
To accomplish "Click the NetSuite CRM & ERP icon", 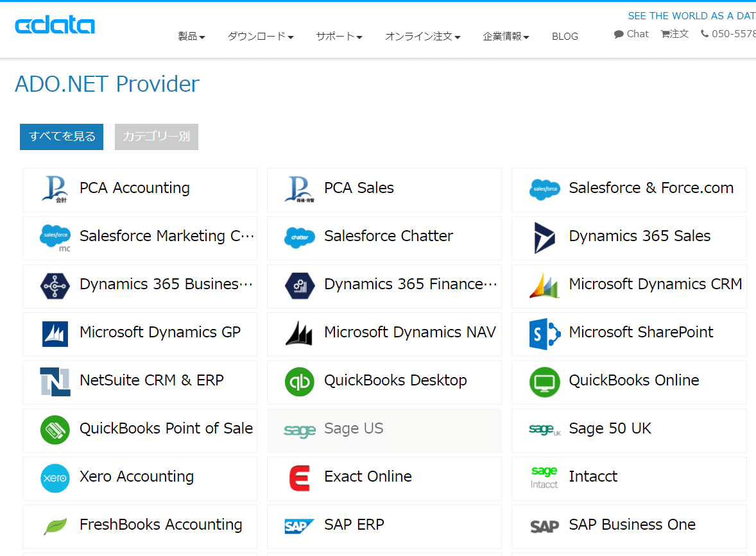I will click(55, 382).
